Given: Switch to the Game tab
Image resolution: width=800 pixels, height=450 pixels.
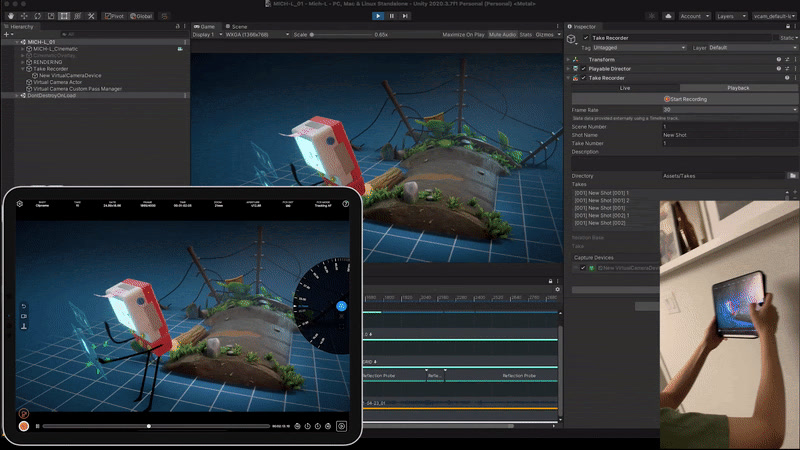Looking at the screenshot, I should [x=205, y=27].
